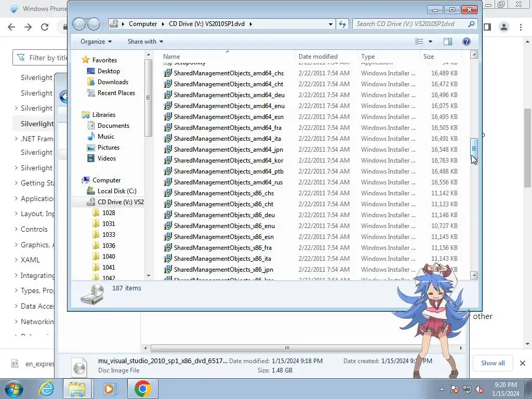Select file SharedManagementObjects_x86_chs

[x=223, y=193]
